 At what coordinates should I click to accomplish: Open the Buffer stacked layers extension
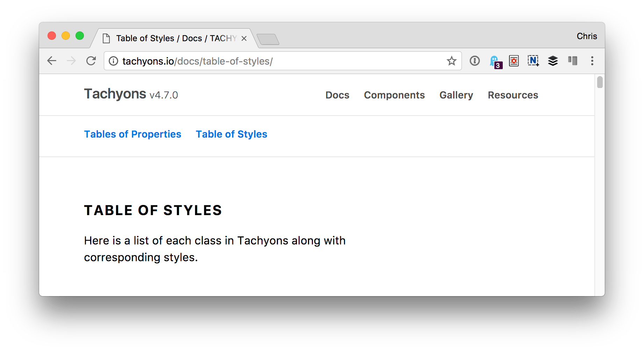tap(553, 61)
